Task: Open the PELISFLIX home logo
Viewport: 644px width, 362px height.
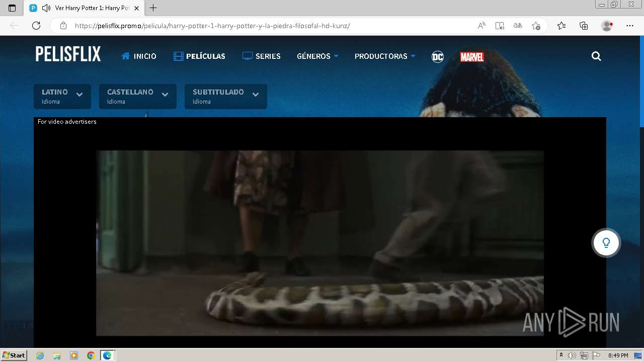Action: 68,54
